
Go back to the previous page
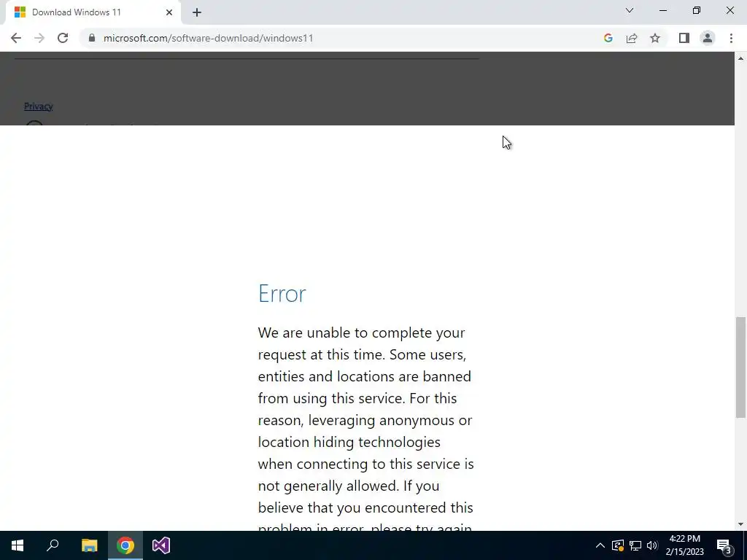16,38
